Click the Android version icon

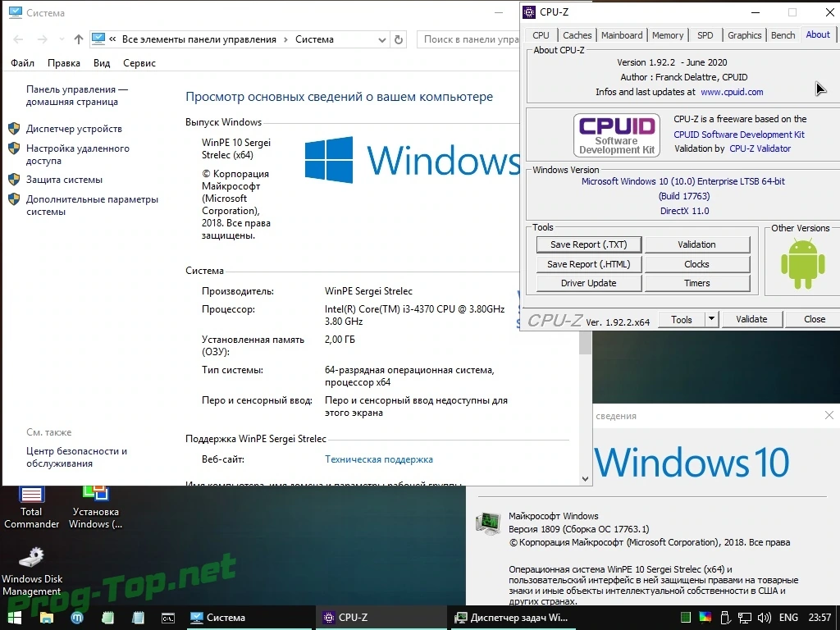[802, 264]
